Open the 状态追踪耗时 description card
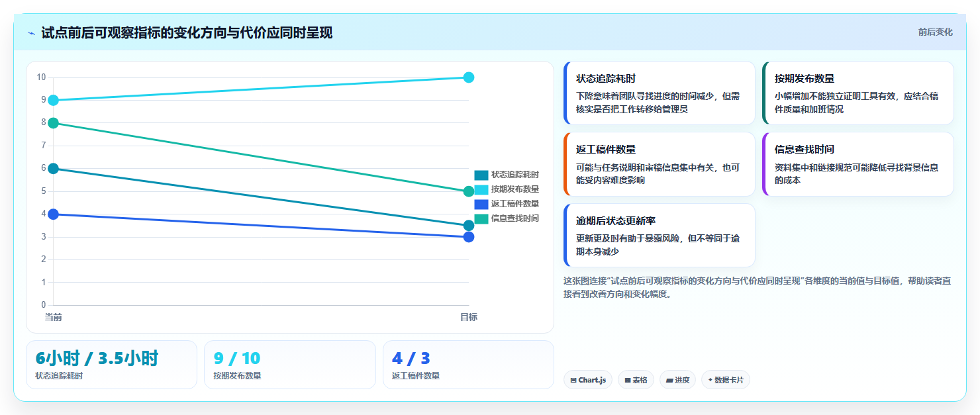The height and width of the screenshot is (415, 980). tap(659, 93)
